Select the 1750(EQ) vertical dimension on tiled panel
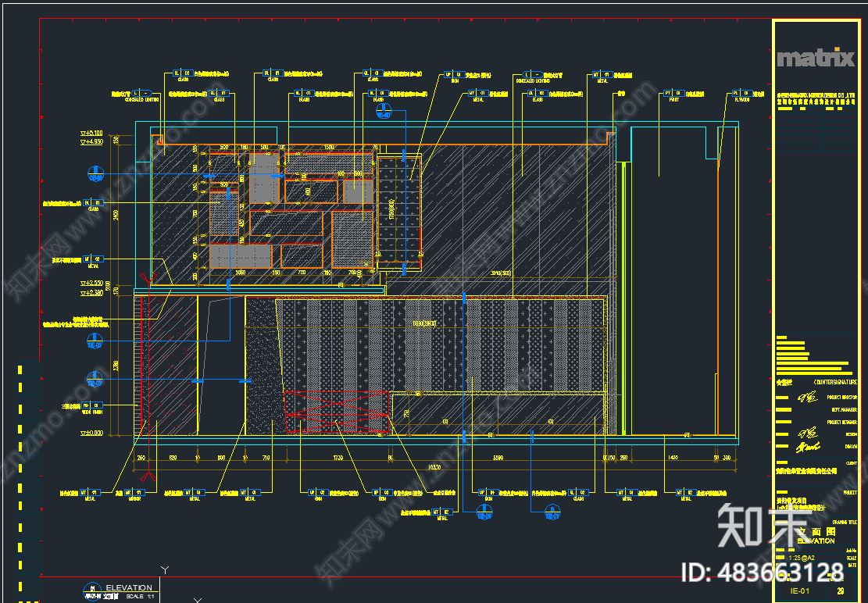The height and width of the screenshot is (603, 868). [x=391, y=210]
